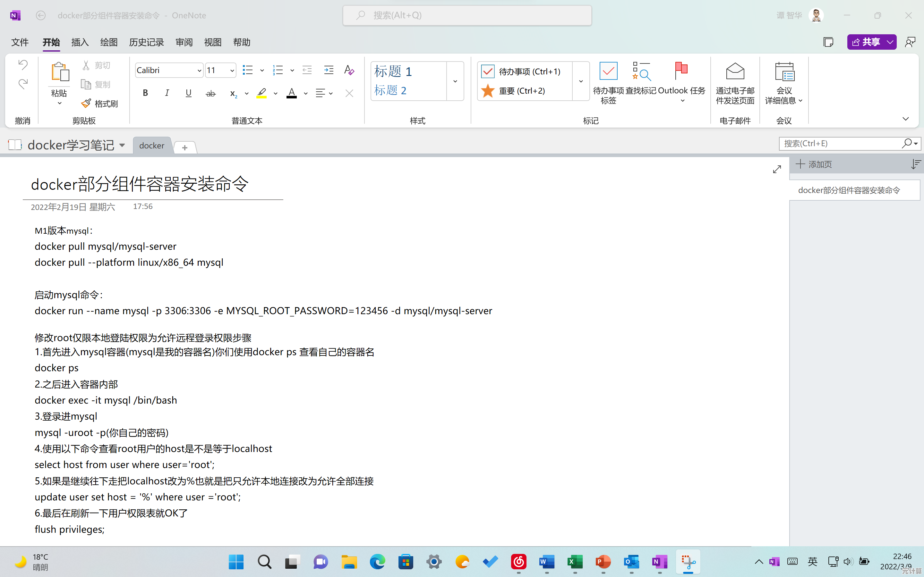The height and width of the screenshot is (577, 924).
Task: Click the increase indent icon
Action: pos(328,70)
